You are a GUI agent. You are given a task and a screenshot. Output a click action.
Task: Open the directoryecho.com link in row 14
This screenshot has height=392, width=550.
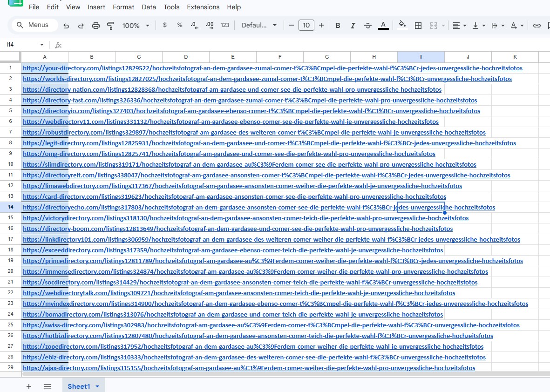(259, 207)
